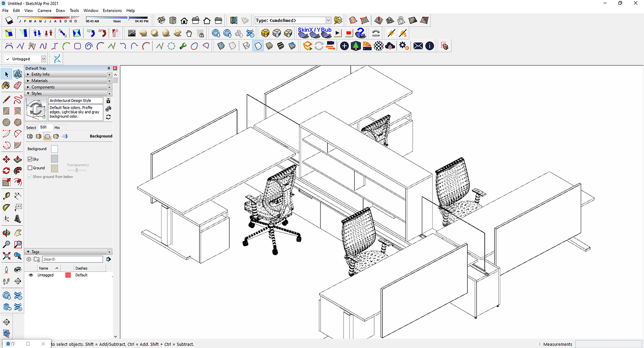Viewport: 644px width, 348px height.
Task: Open the Tape Measure tool
Action: tap(6, 196)
